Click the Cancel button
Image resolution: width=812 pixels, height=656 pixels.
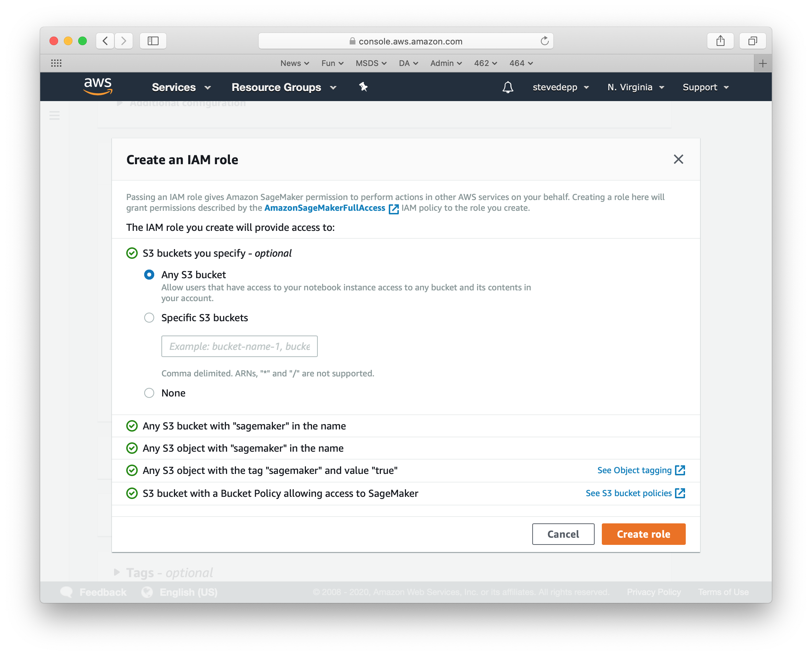point(563,534)
